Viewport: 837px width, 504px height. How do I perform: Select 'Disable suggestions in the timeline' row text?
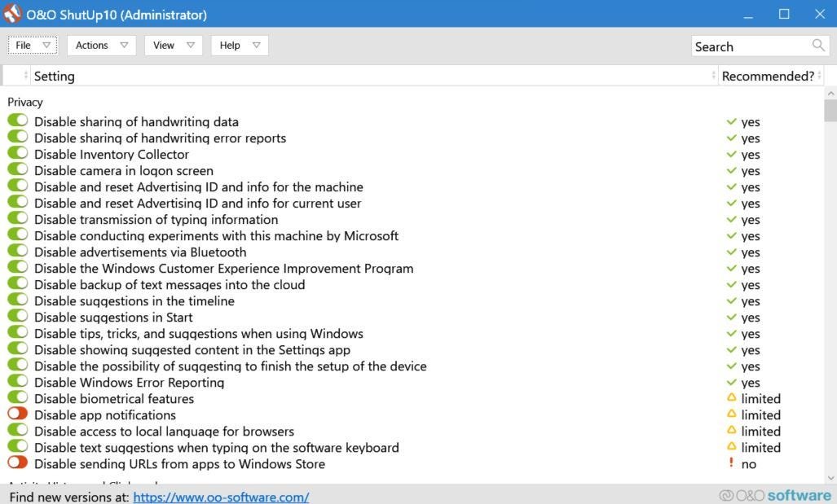click(134, 301)
